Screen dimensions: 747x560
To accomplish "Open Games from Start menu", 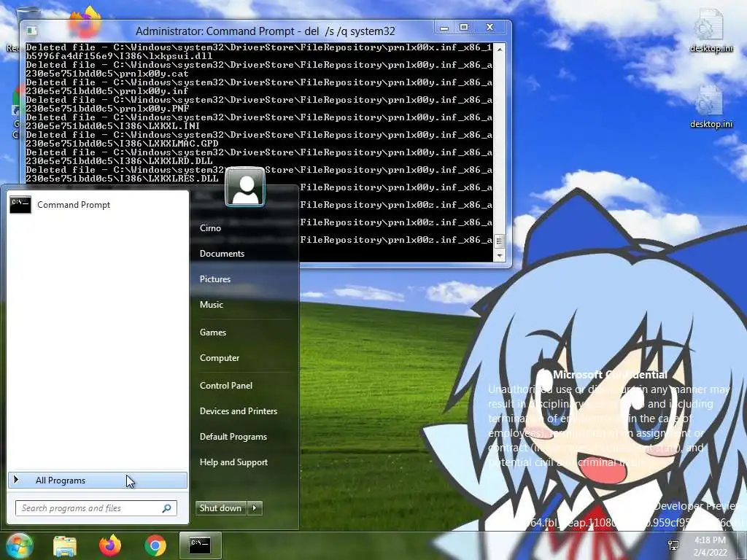I will coord(212,332).
